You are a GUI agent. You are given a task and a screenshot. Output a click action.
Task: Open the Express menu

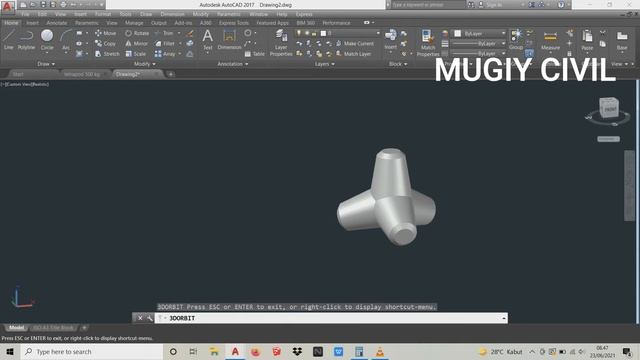pos(304,14)
